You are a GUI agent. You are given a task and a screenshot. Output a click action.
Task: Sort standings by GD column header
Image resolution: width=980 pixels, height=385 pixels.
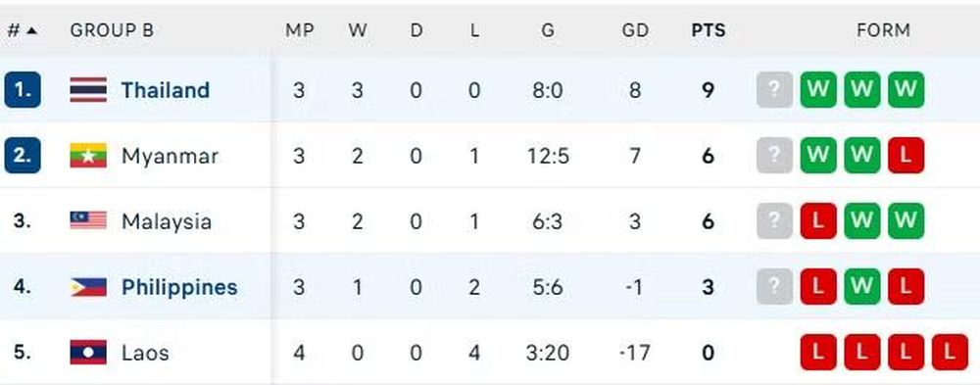635,30
